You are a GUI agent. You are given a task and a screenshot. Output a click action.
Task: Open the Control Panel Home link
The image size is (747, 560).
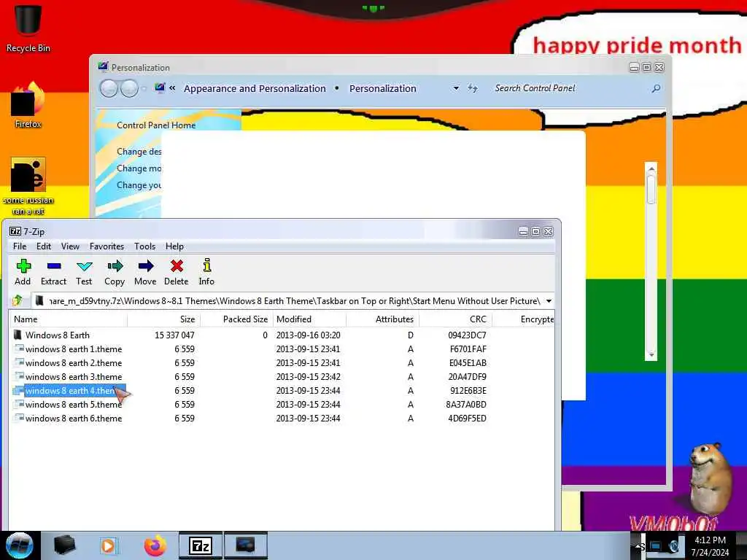coord(156,125)
